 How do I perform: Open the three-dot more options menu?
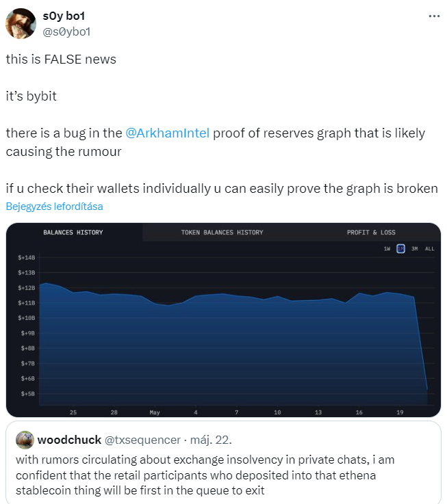click(x=434, y=16)
